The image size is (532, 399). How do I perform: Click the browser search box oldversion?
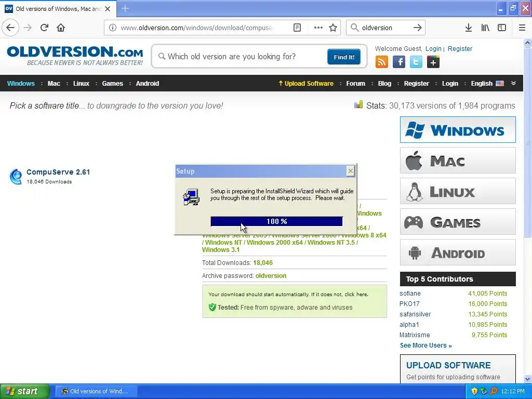(385, 28)
